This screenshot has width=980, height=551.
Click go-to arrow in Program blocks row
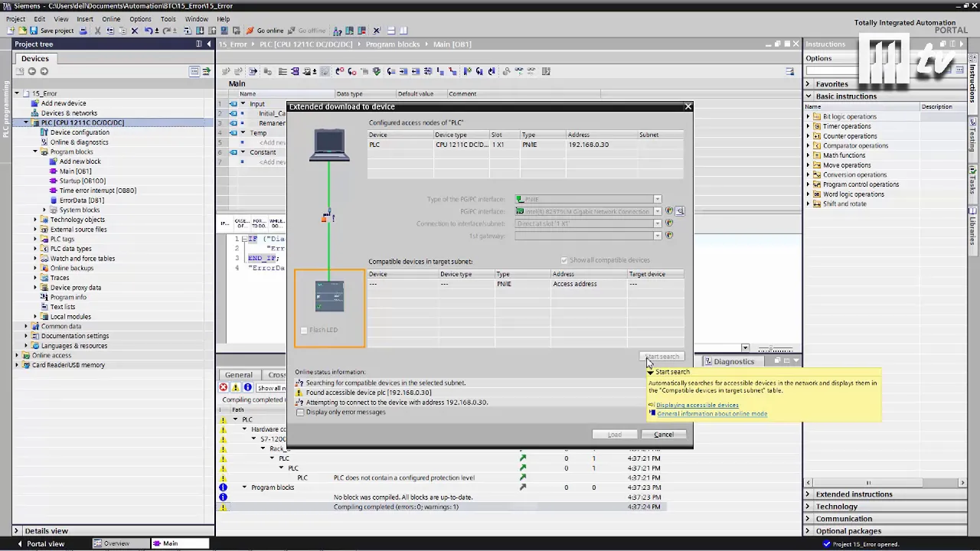(523, 487)
